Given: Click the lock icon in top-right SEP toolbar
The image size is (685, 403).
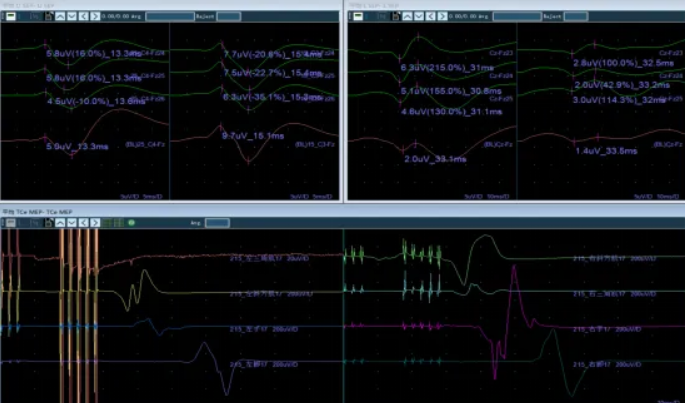Looking at the screenshot, I should click(396, 16).
